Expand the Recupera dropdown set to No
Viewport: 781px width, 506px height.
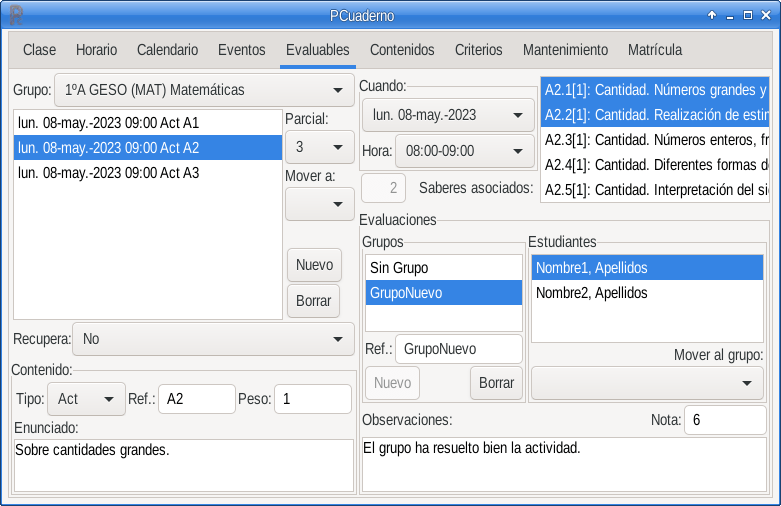coord(213,339)
